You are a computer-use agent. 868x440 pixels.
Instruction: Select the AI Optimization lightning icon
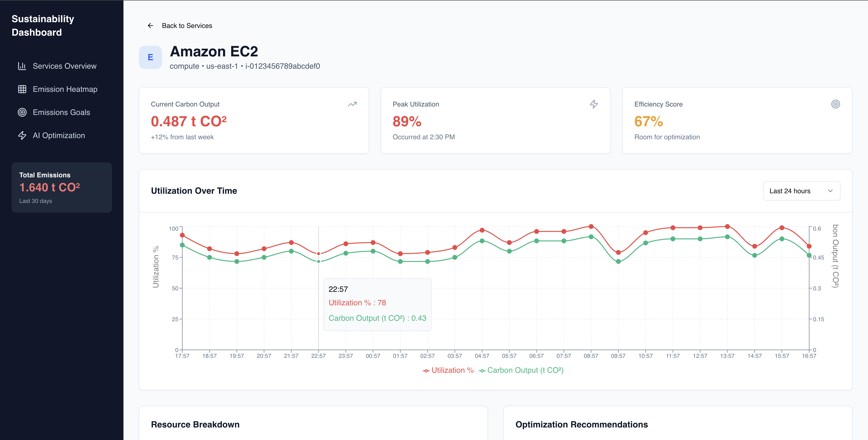click(x=22, y=135)
